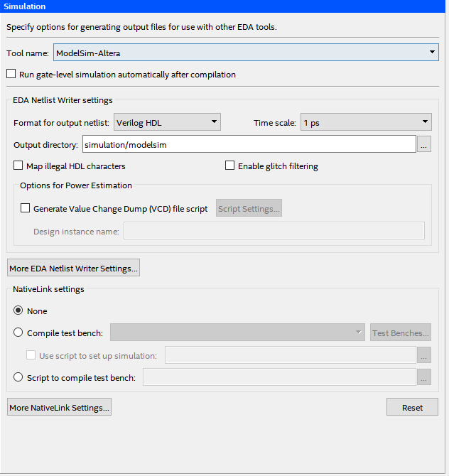Click the Output directory text field
This screenshot has width=449, height=476.
pos(249,144)
